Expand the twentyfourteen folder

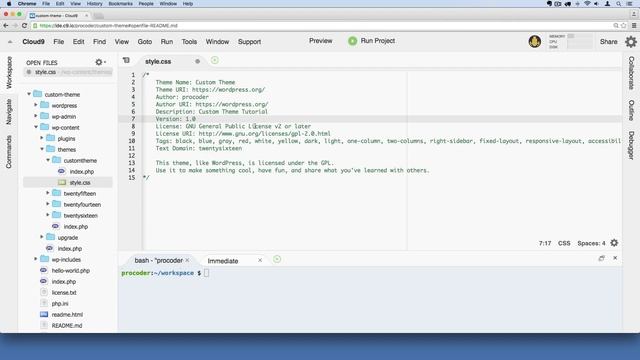tap(48, 204)
